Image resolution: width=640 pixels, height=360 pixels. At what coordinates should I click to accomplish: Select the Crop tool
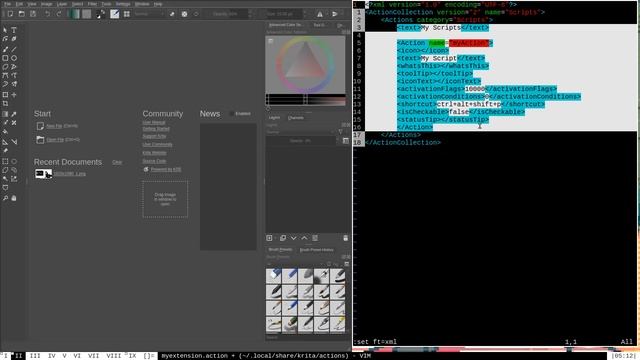click(x=5, y=104)
